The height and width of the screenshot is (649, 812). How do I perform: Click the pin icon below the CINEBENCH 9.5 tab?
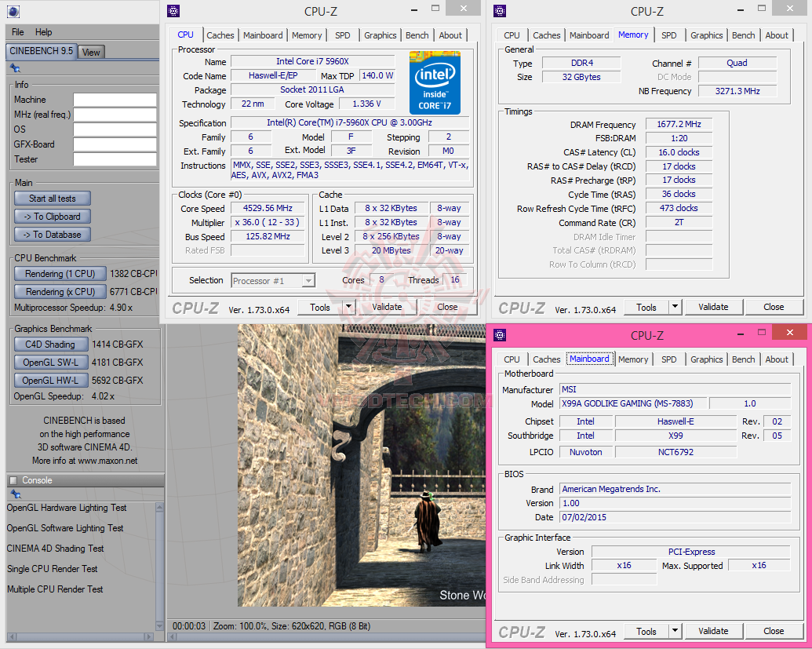point(16,68)
